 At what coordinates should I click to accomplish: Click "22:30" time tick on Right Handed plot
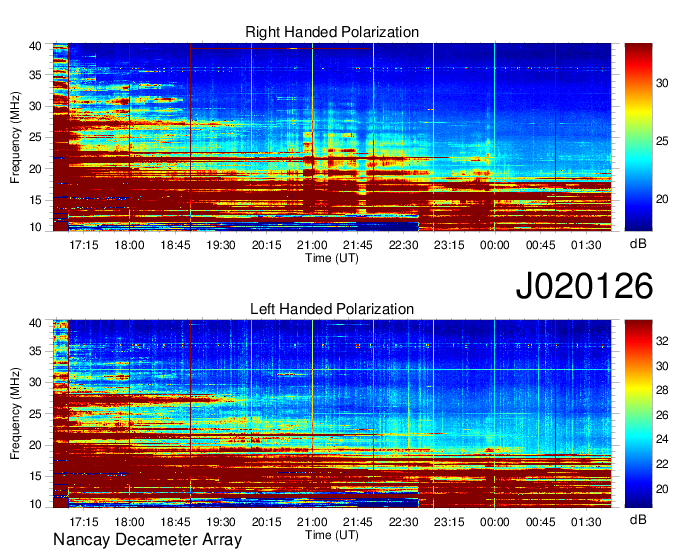tap(403, 245)
